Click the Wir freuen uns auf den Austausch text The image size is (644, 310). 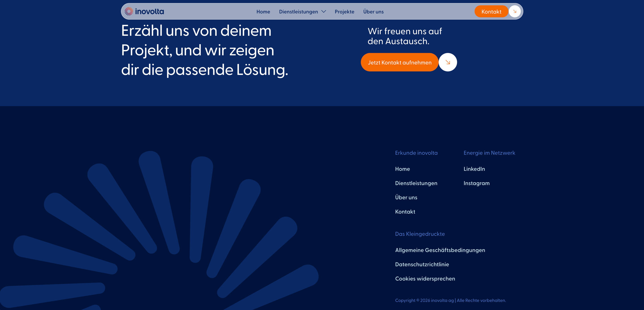click(405, 36)
